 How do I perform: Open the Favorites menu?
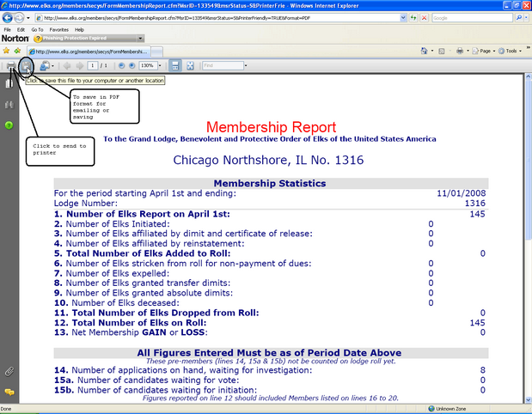click(x=58, y=30)
